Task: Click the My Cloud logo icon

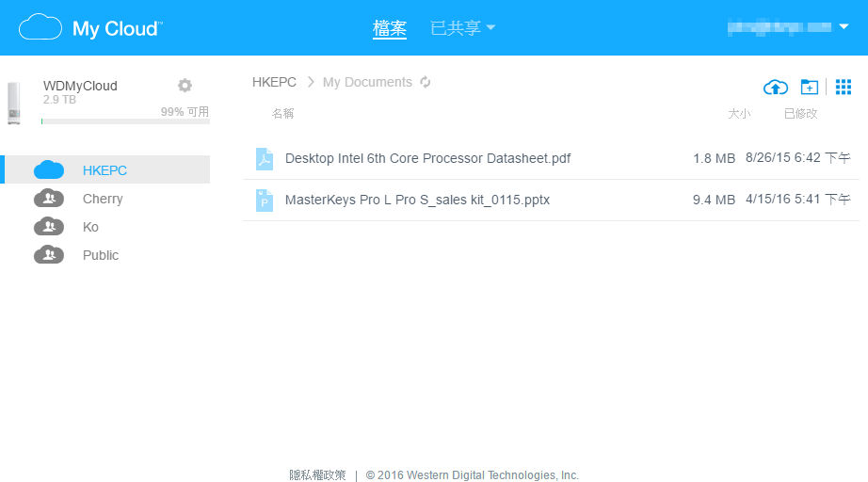Action: (x=40, y=27)
